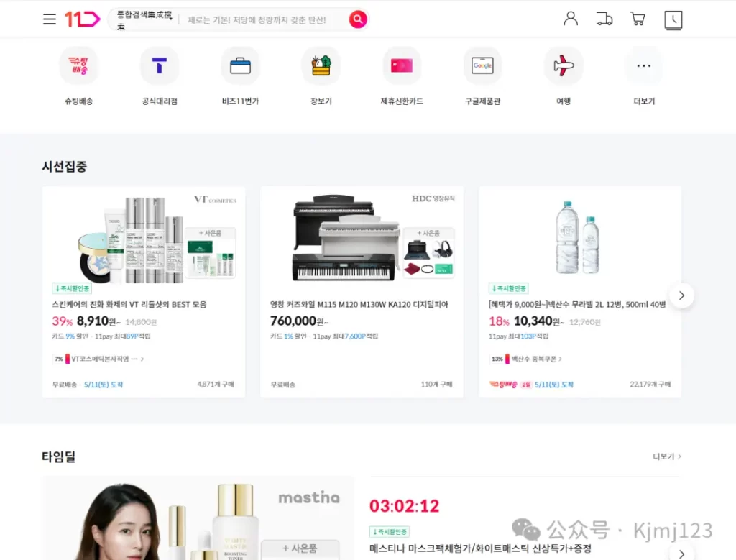
Task: Open recently viewed clock icon
Action: pyautogui.click(x=673, y=20)
